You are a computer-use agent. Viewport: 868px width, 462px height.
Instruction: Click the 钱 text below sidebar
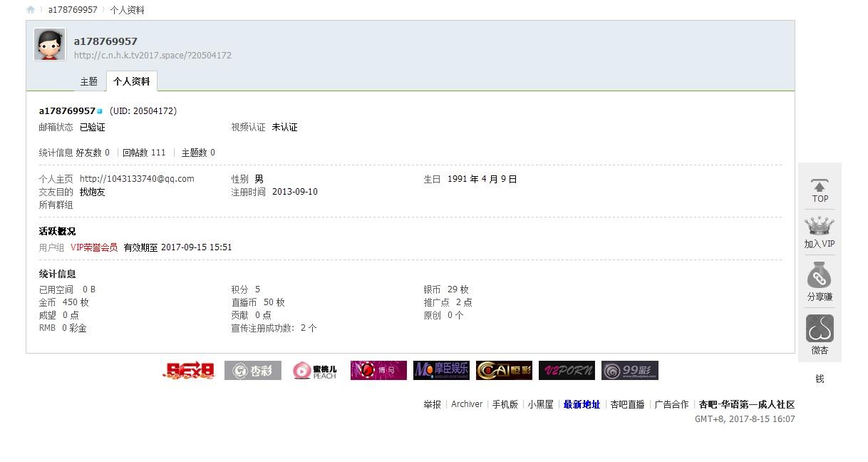click(820, 379)
